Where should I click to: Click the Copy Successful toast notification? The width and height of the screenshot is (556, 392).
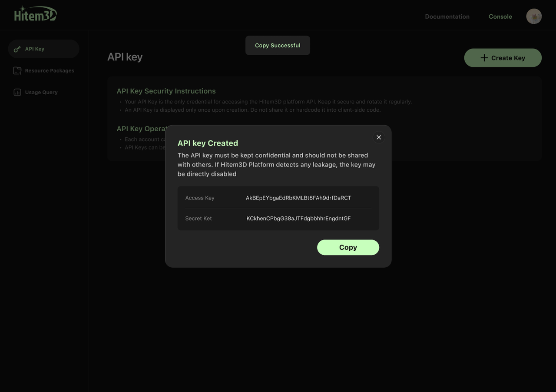pos(278,46)
